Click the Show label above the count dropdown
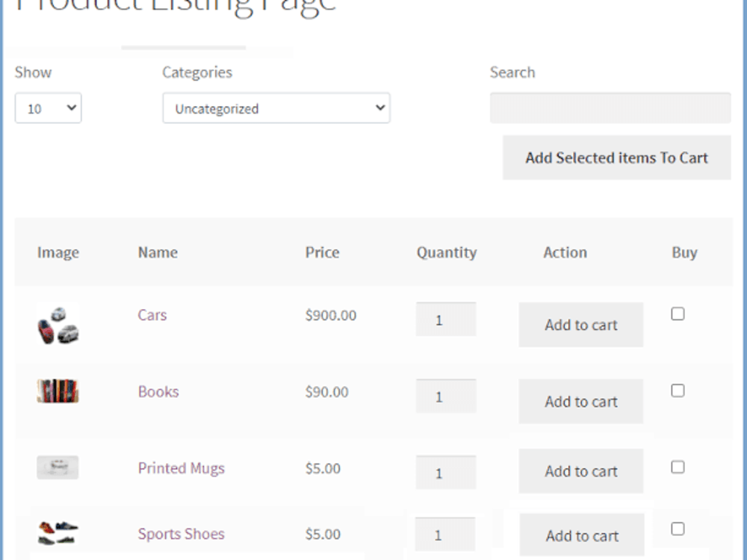Screen dimensions: 747x560 click(x=33, y=72)
